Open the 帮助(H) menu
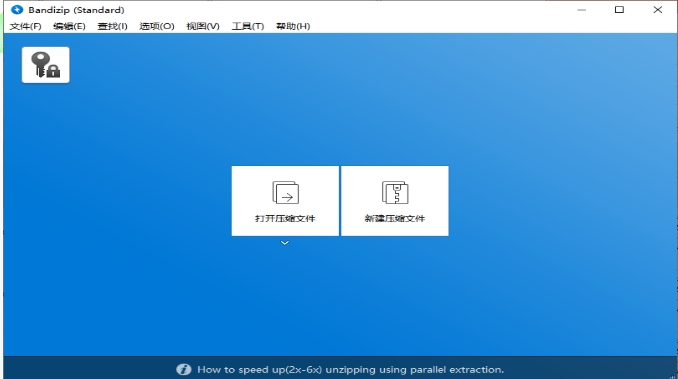Viewport: 678px width, 379px height. [293, 26]
